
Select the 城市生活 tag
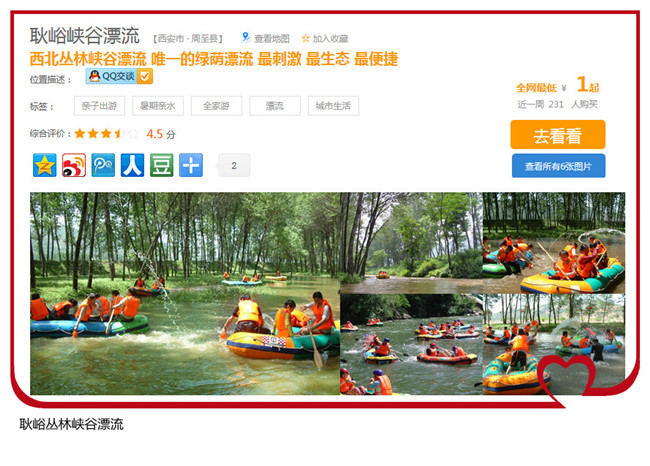[333, 106]
